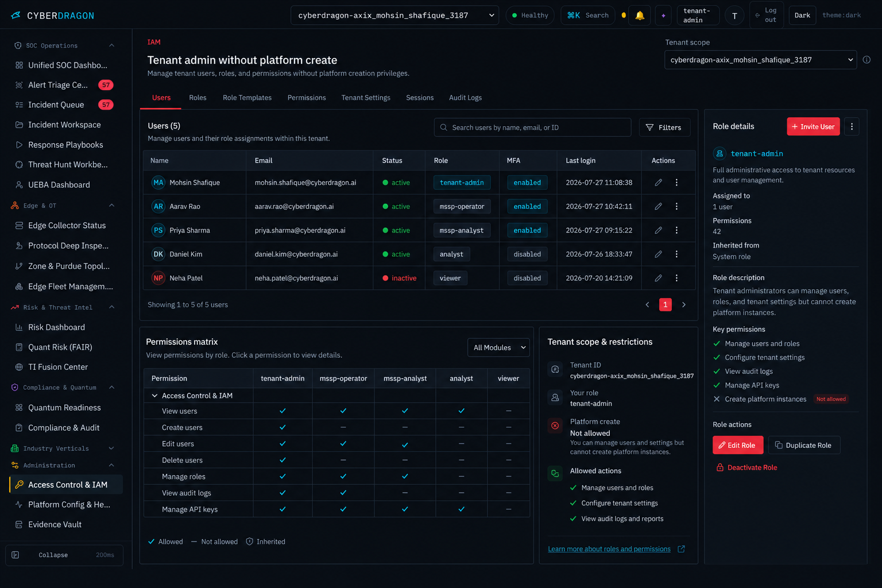
Task: Open the Tenant scope dropdown
Action: [760, 60]
